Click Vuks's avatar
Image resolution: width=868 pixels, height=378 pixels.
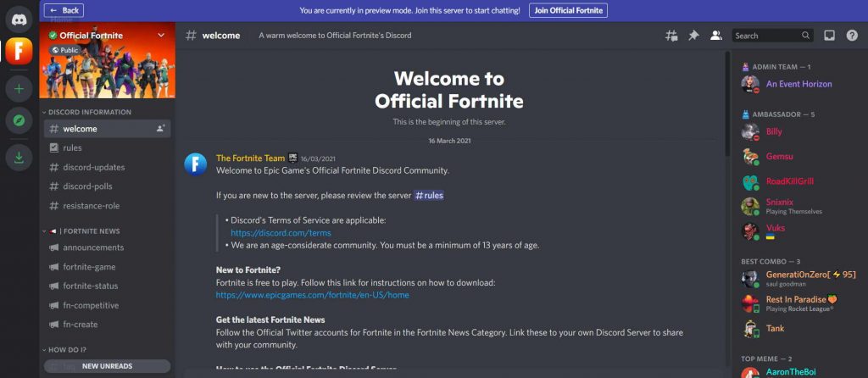pyautogui.click(x=750, y=231)
